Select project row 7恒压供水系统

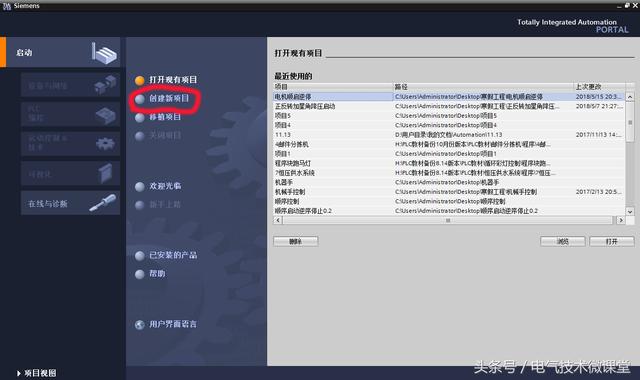click(449, 173)
